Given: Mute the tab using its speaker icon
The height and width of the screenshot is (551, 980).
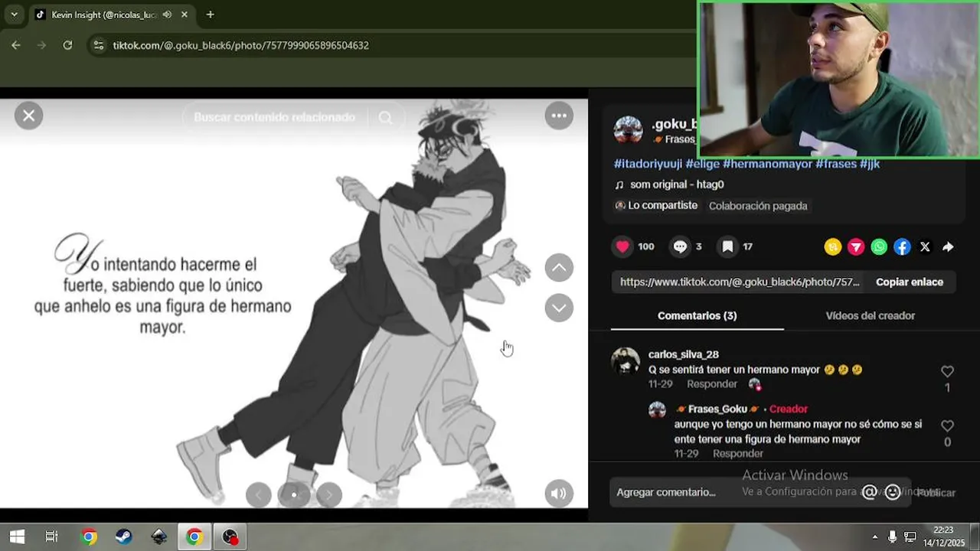Looking at the screenshot, I should tap(167, 15).
